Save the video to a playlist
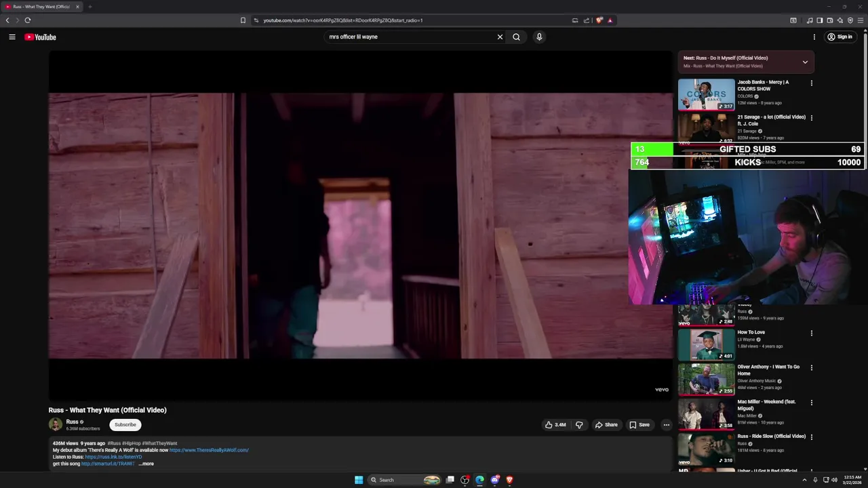The width and height of the screenshot is (868, 488). pyautogui.click(x=639, y=425)
